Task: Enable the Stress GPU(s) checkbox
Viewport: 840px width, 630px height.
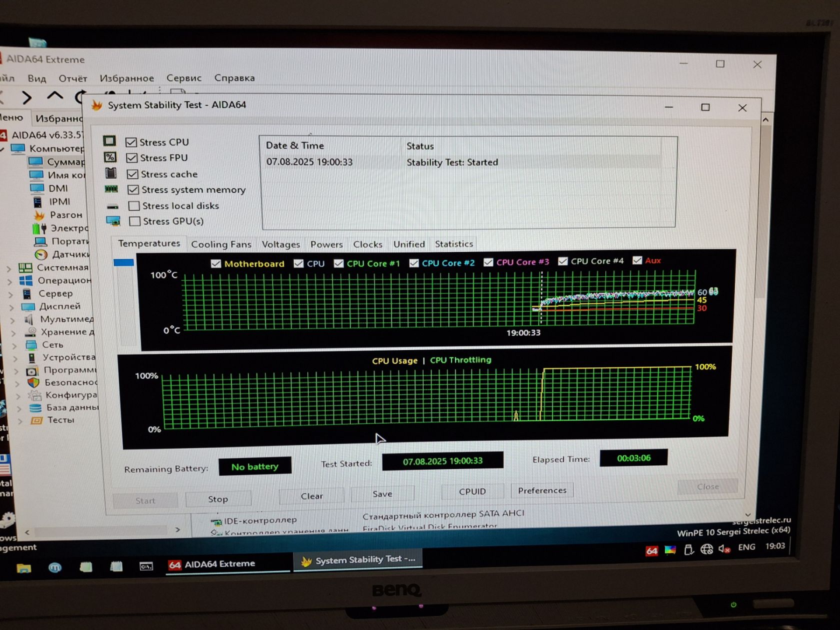Action: coord(134,221)
